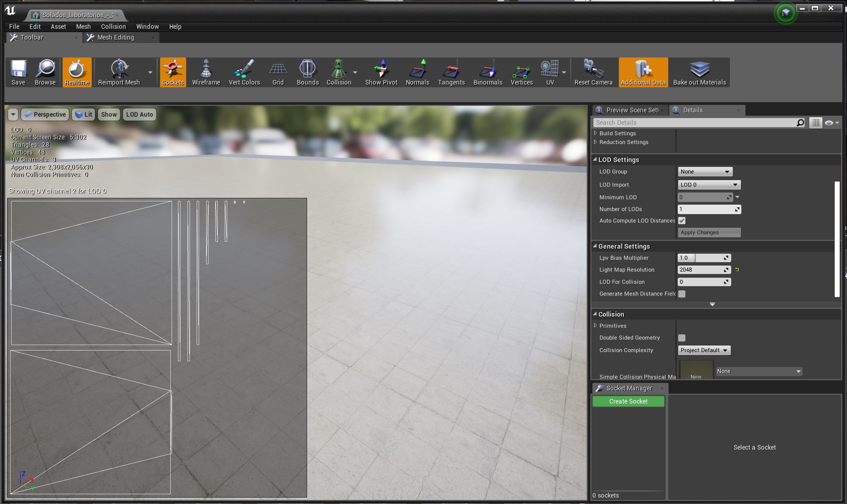Show Pivot of the mesh
Screen dimensions: 847x504
click(x=381, y=72)
